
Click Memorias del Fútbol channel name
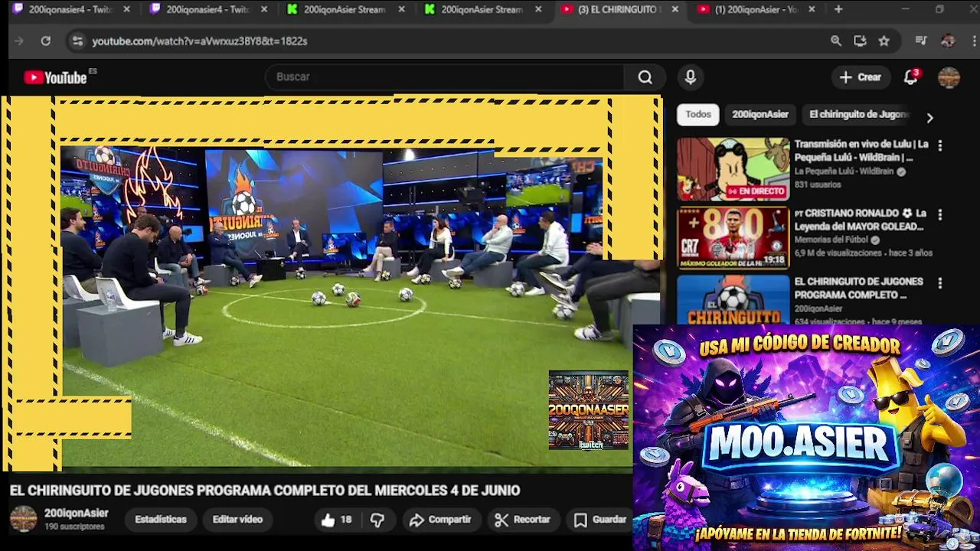[831, 240]
